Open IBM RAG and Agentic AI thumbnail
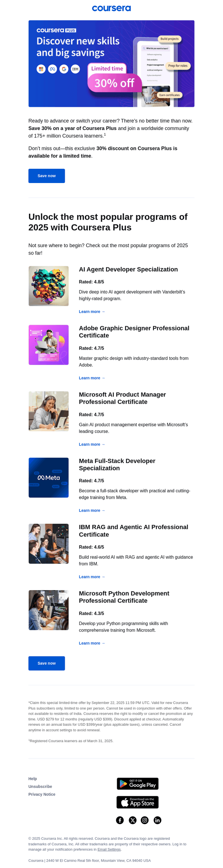 pyautogui.click(x=48, y=543)
